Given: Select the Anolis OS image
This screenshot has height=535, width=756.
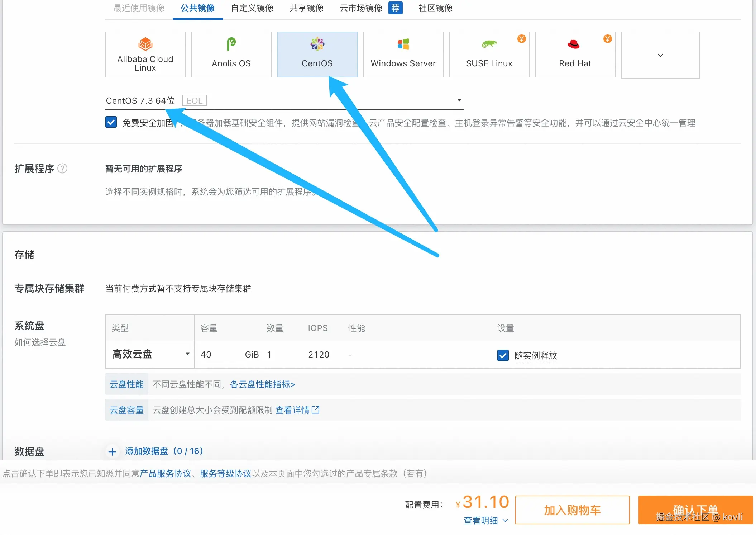Looking at the screenshot, I should [x=231, y=54].
